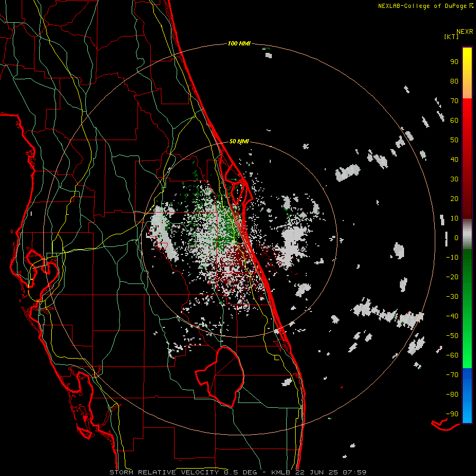
Task: Select the 50 NMI range ring label
Action: 239,141
